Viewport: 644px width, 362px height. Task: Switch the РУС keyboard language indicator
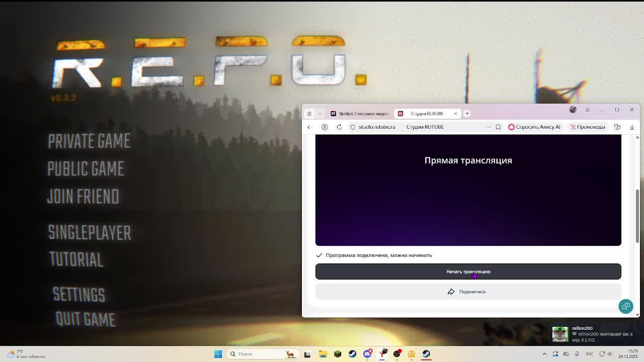pyautogui.click(x=590, y=354)
